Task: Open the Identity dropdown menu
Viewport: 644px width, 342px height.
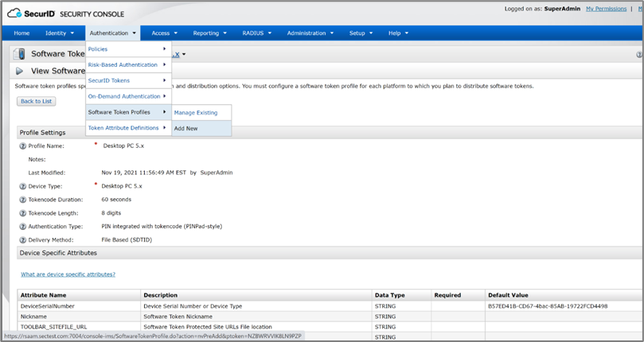Action: (x=60, y=33)
